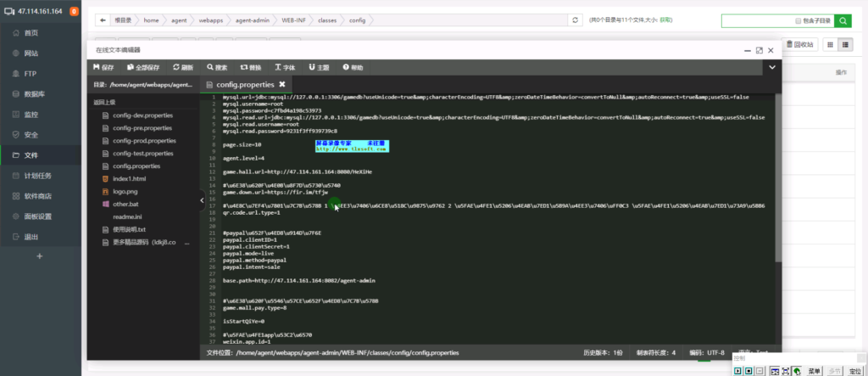Click the green search button

(843, 20)
